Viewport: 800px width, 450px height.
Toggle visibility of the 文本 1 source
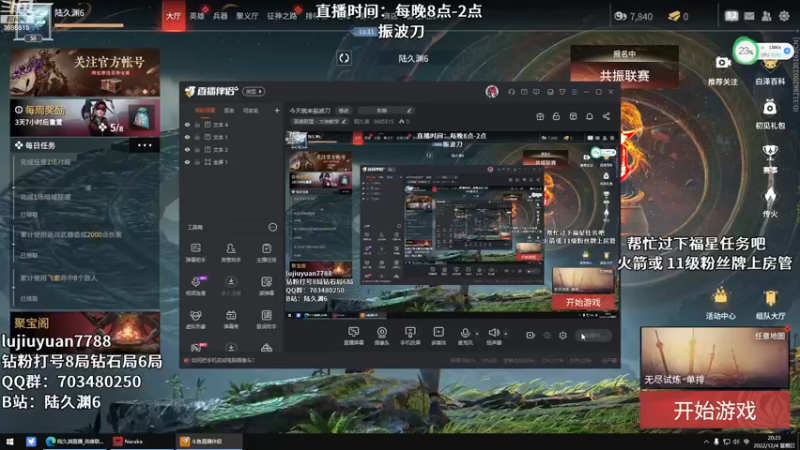(x=187, y=137)
